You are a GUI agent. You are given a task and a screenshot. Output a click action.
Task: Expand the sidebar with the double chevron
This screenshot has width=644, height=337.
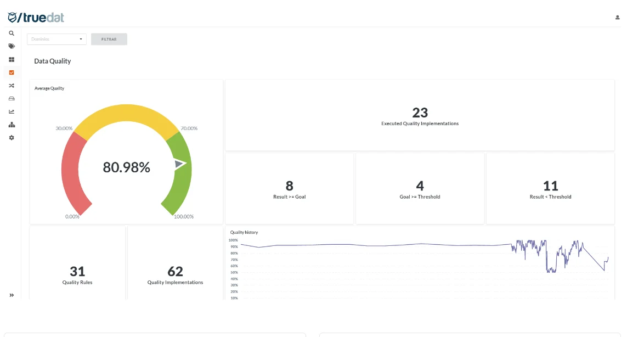tap(12, 295)
